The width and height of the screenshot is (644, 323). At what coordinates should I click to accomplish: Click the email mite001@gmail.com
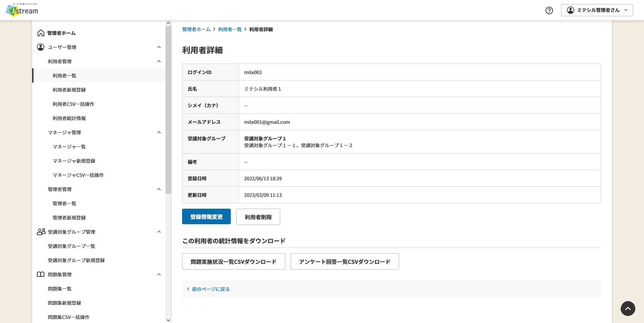[x=267, y=122]
